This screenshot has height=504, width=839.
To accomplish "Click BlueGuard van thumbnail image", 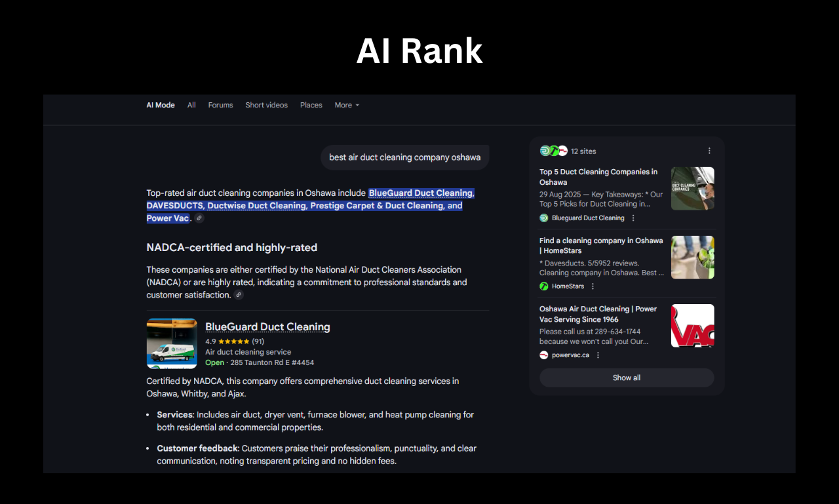I will (x=172, y=343).
